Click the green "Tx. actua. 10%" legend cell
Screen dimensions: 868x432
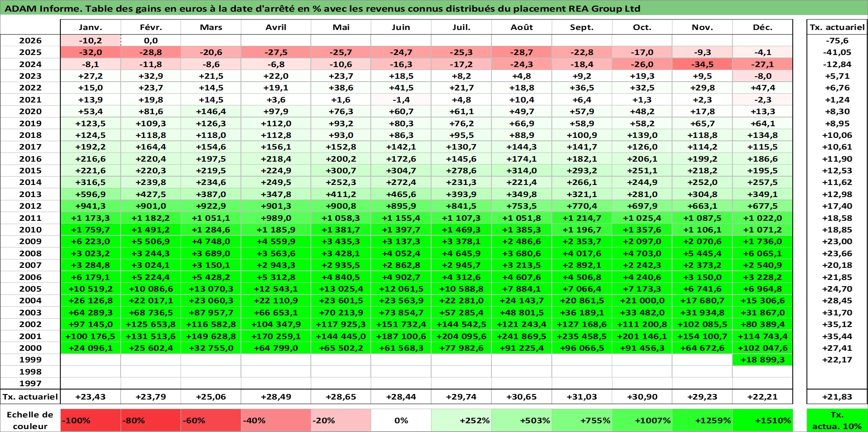coord(837,420)
